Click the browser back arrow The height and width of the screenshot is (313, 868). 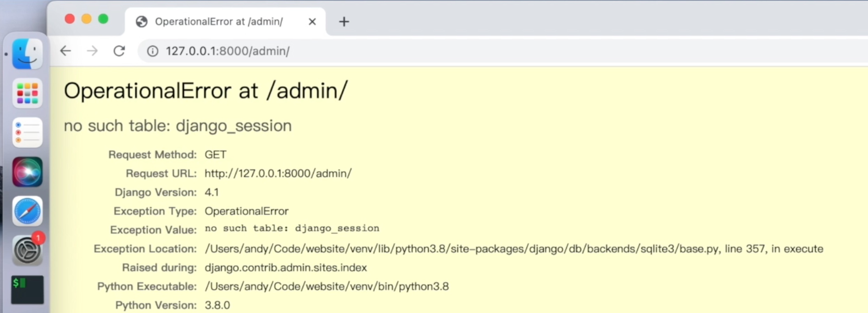[66, 51]
